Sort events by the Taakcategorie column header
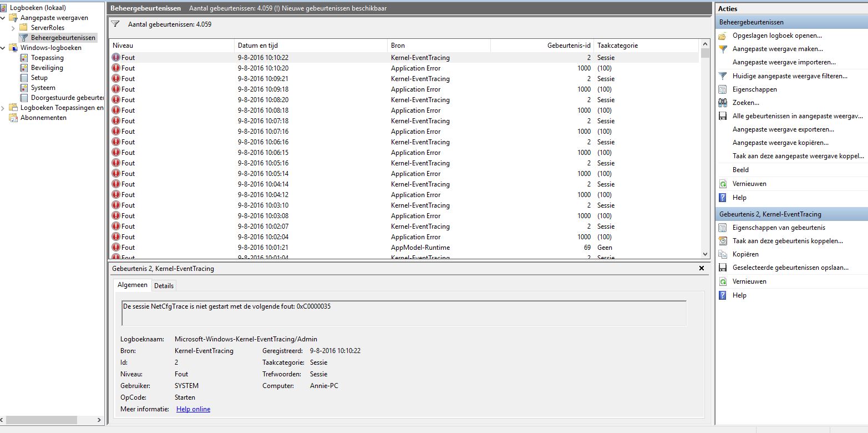This screenshot has height=433, width=868. point(647,46)
